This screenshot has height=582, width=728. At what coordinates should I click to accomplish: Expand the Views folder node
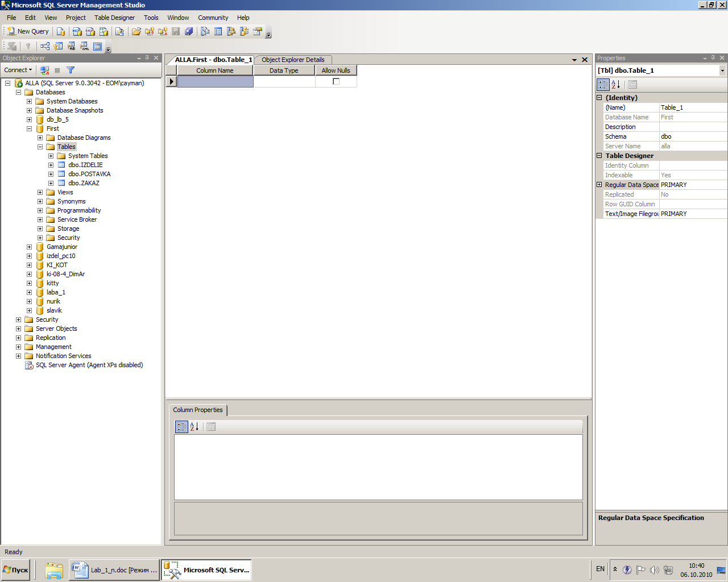coord(40,192)
